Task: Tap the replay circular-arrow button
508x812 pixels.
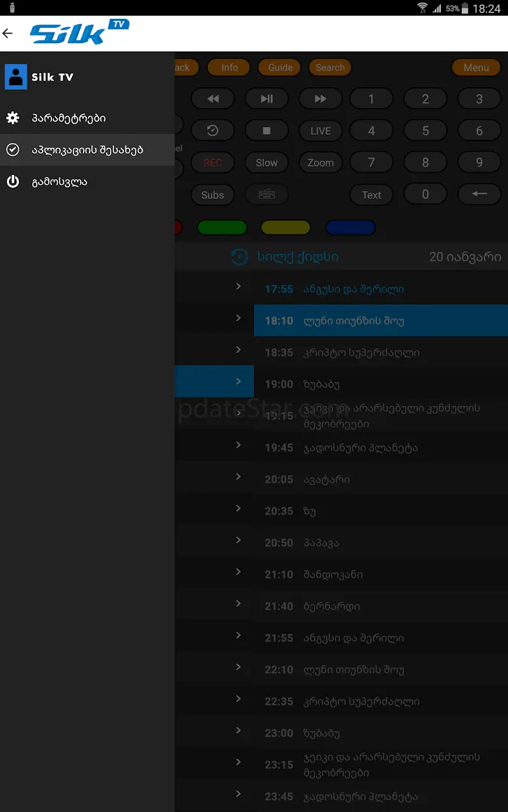Action: (212, 131)
